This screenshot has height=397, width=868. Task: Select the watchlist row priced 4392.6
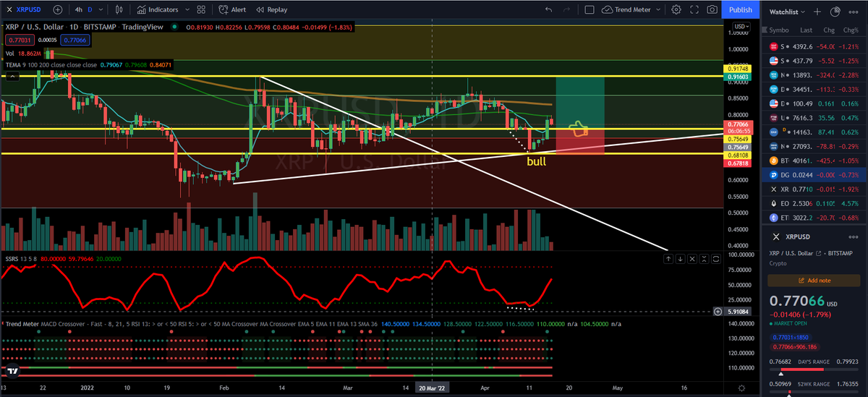point(814,46)
